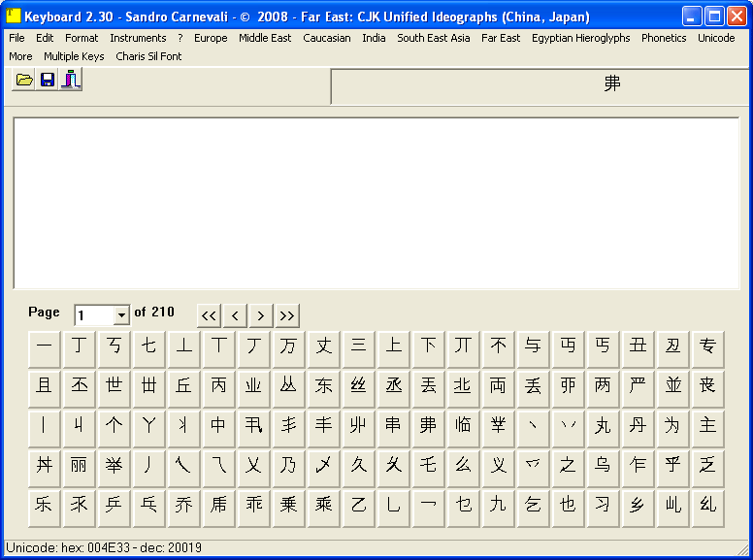Insert the 专 character key

pos(707,349)
